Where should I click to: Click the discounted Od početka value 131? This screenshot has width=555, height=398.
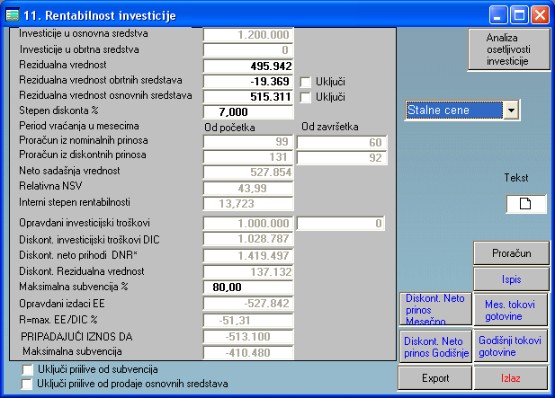click(x=248, y=157)
